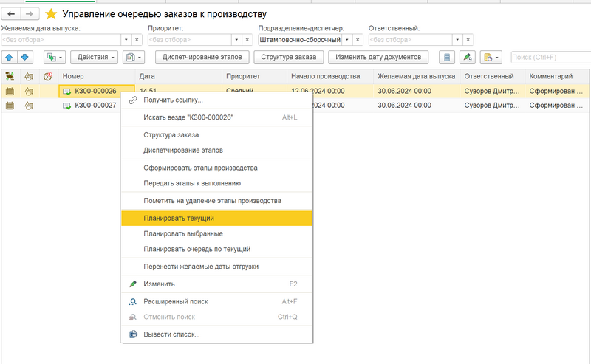Sort by Номер column header
591x364 pixels.
click(x=97, y=77)
